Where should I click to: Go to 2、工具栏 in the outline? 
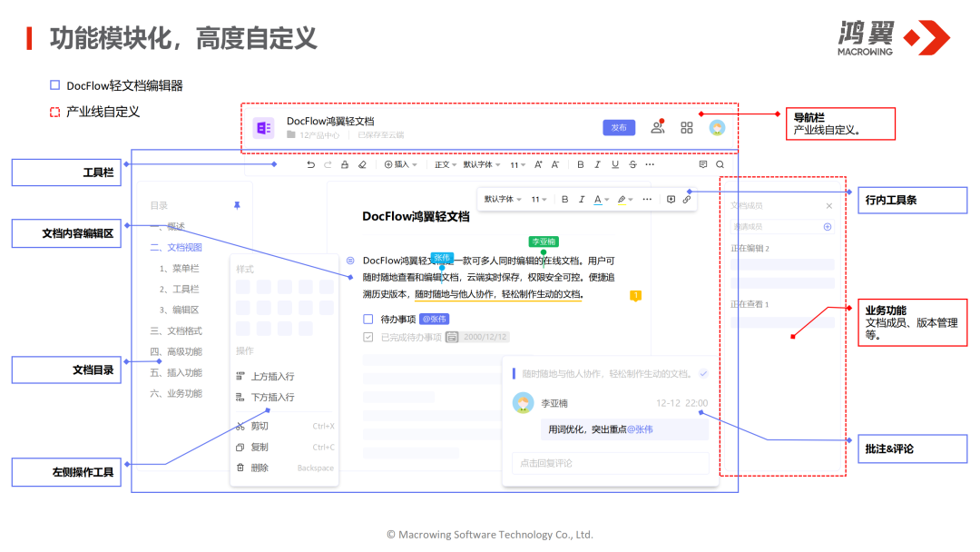click(180, 289)
